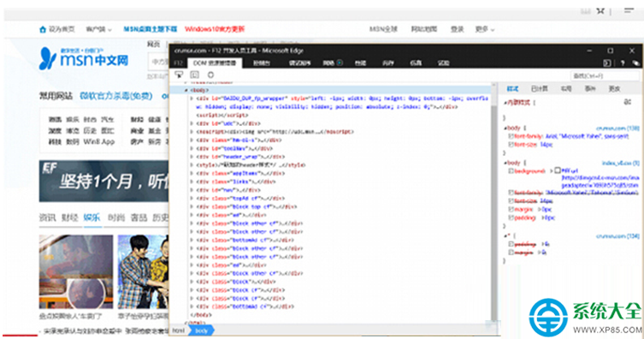Expand the div id="header_wrap" node
644x339 pixels.
[192, 157]
